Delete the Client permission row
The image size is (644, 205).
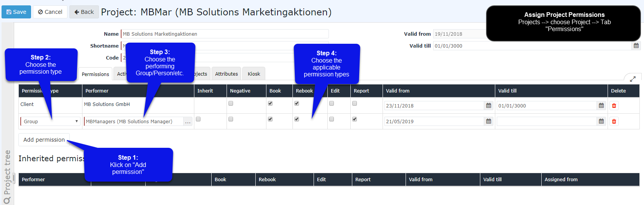click(x=614, y=106)
